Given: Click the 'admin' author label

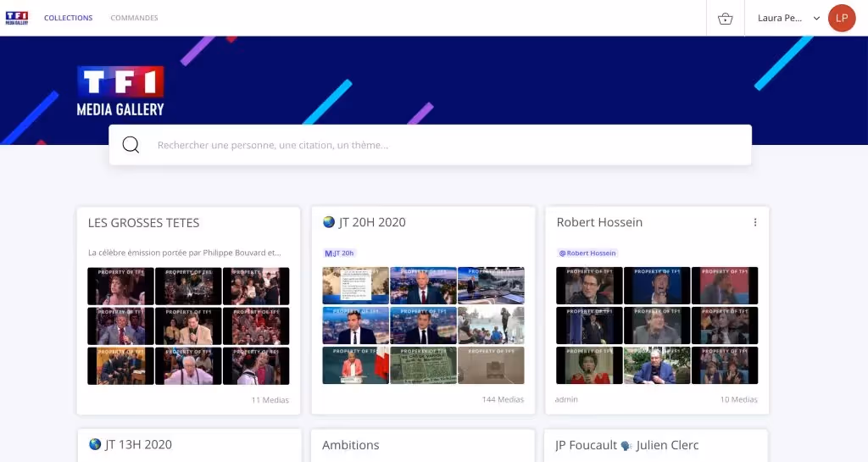Looking at the screenshot, I should tap(566, 399).
